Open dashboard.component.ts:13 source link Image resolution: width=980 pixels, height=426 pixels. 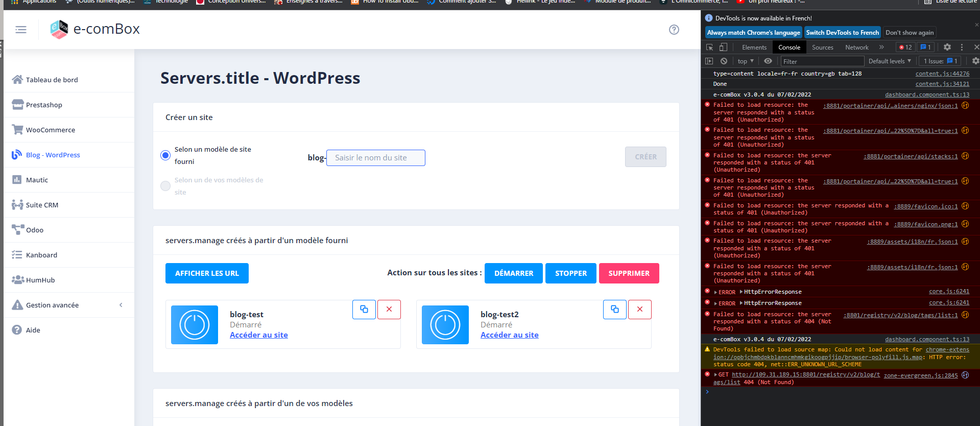click(x=927, y=94)
